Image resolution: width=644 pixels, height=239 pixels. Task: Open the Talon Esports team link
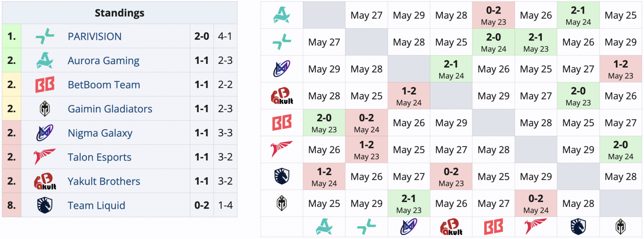click(x=99, y=157)
